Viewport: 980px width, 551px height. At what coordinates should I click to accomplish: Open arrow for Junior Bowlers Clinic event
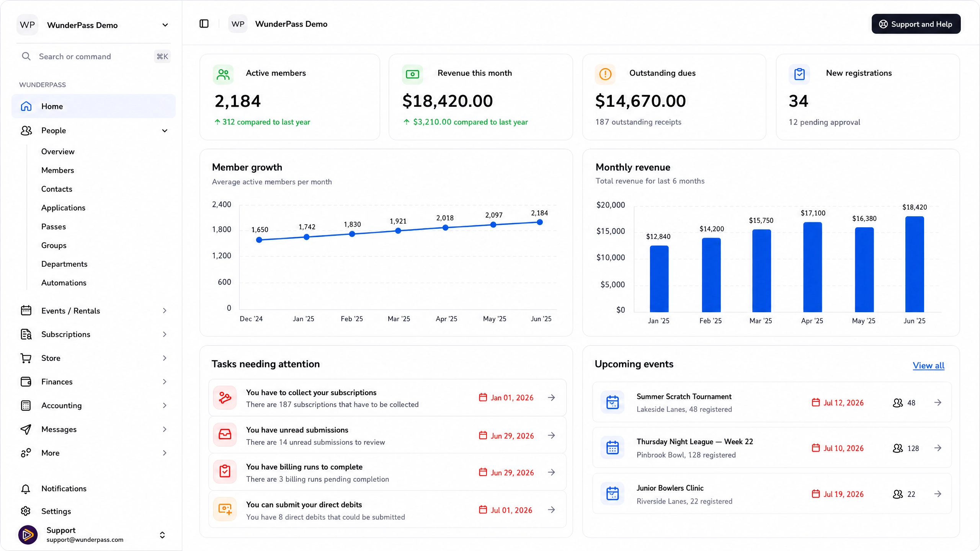(938, 494)
